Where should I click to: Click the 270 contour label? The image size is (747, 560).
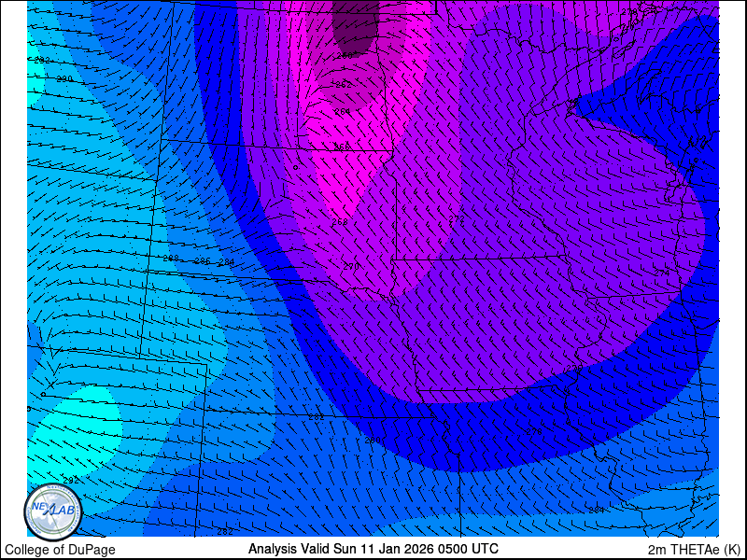(351, 267)
